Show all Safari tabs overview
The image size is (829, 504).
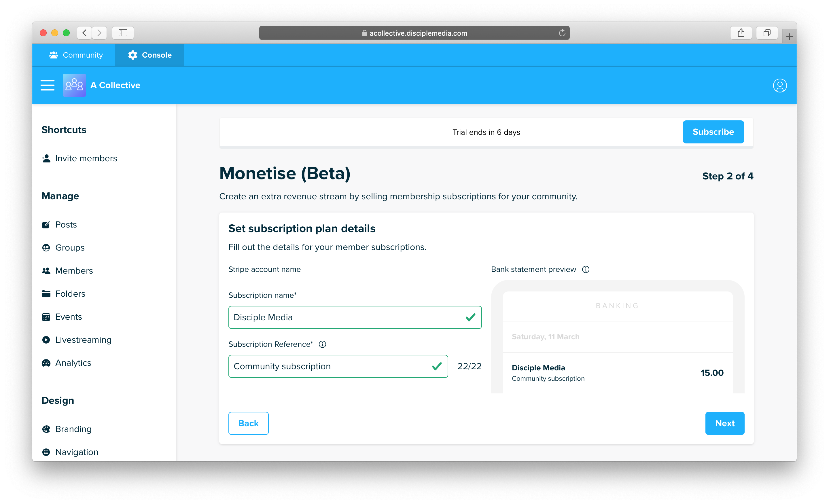pos(767,33)
